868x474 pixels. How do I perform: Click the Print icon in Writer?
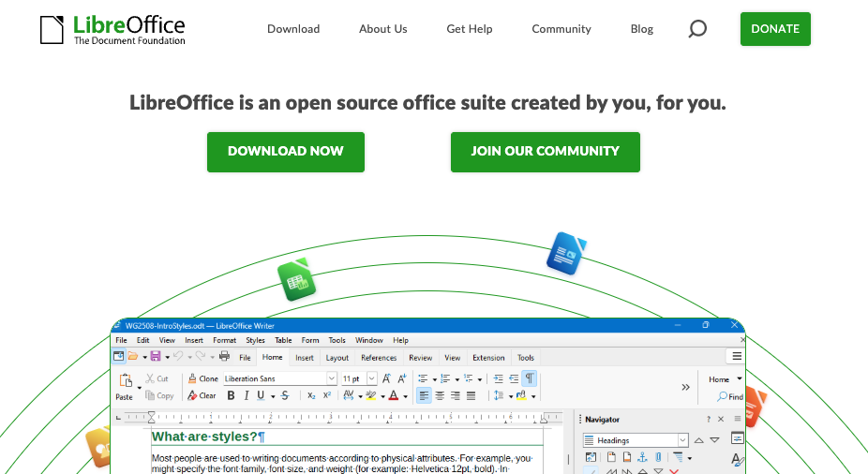(x=224, y=356)
